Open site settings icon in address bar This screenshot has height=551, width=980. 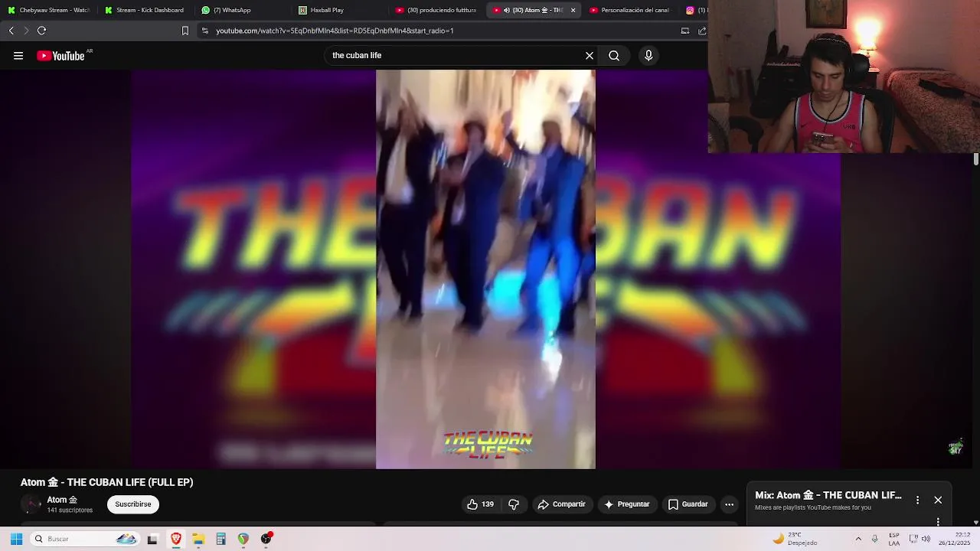(x=204, y=31)
